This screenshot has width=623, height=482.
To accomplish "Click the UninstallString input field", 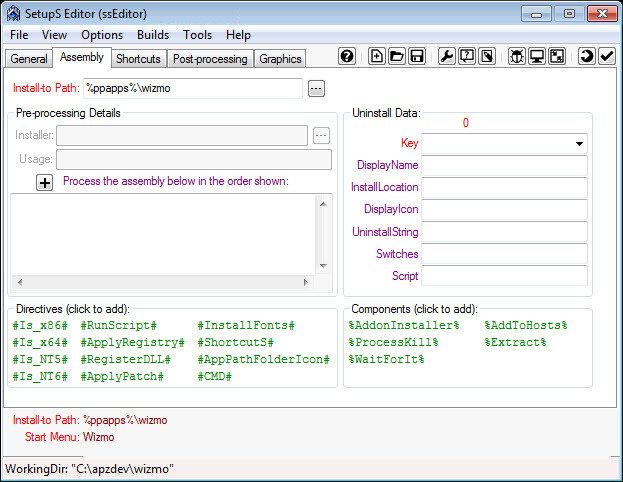I will (x=504, y=232).
